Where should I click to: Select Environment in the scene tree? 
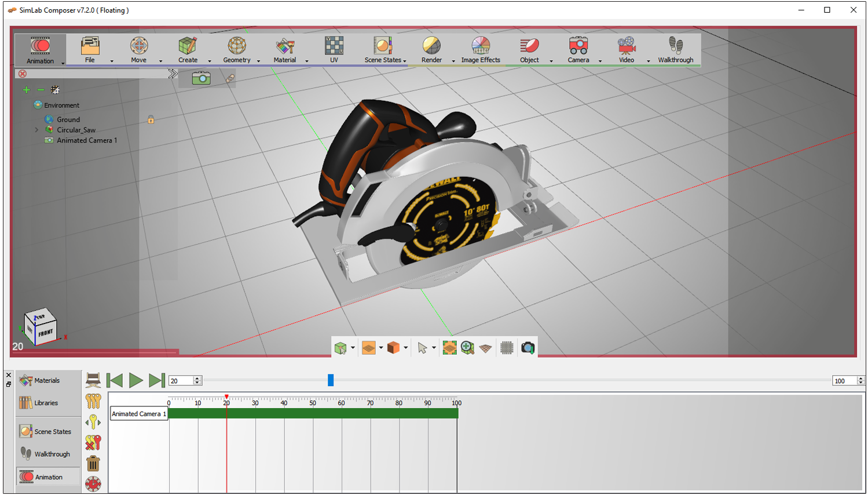coord(62,105)
